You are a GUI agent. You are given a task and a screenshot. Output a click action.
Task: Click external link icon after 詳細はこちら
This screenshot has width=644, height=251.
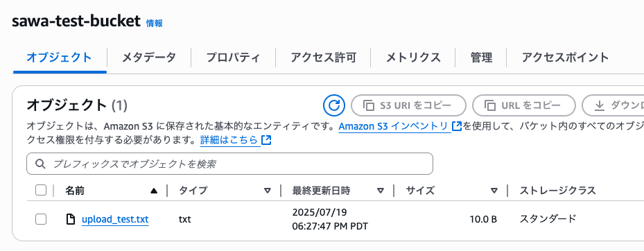tap(266, 141)
